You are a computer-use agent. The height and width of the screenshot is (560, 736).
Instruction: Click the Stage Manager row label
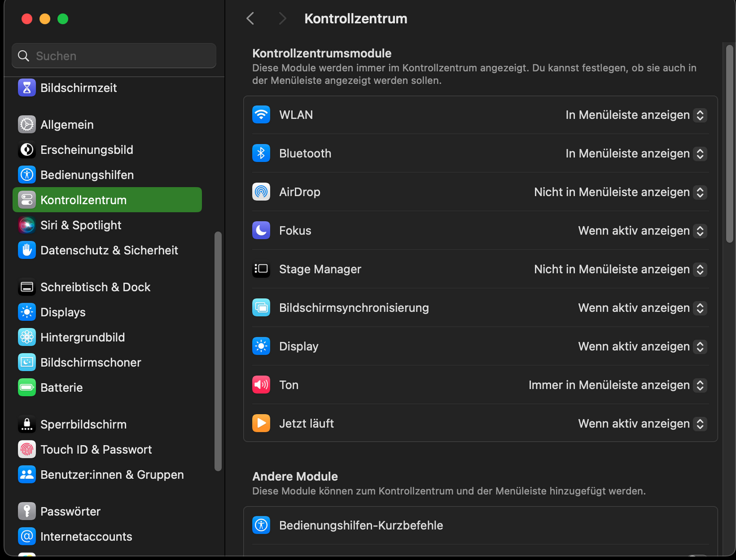pos(320,269)
